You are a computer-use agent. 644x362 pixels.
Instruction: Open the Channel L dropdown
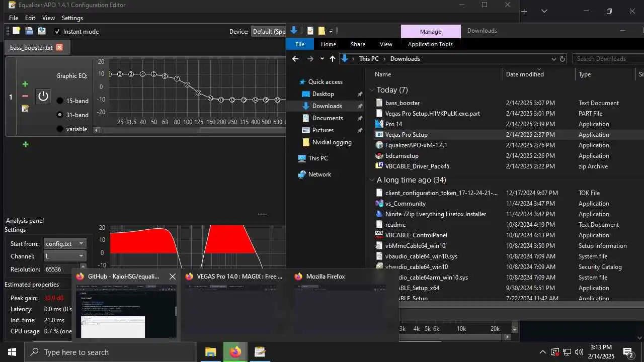(65, 256)
